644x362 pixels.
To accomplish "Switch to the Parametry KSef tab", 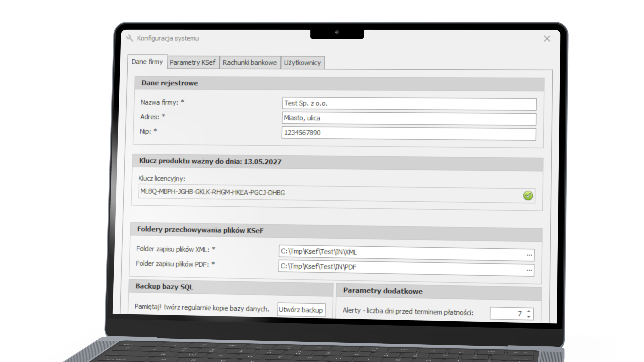I will coord(193,62).
